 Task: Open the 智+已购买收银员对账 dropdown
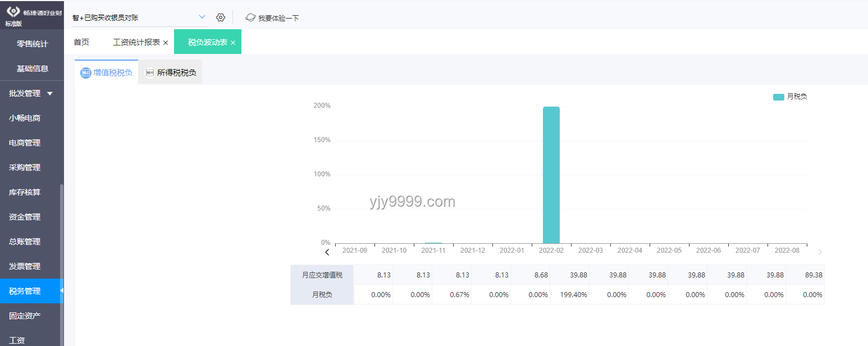coord(140,17)
